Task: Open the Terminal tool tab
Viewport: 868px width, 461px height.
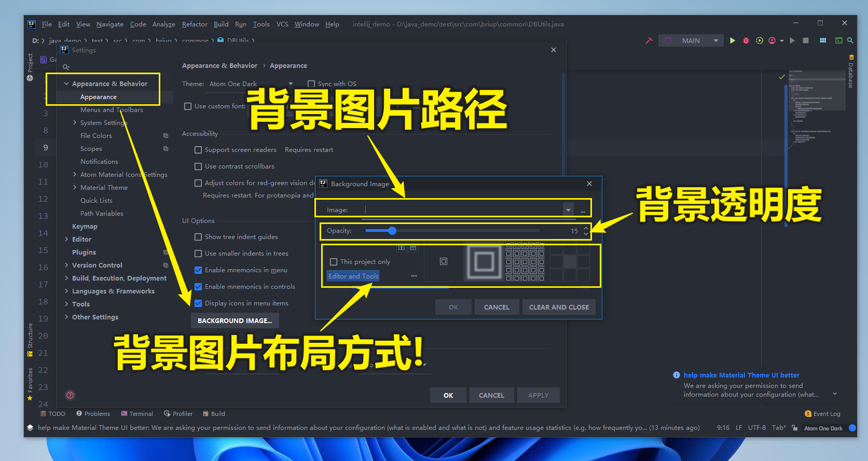Action: coord(137,414)
